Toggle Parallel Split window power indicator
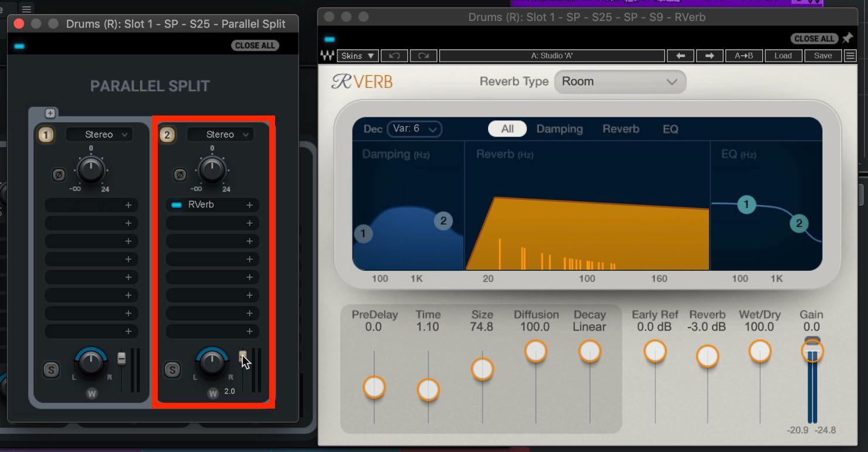The image size is (868, 452). pyautogui.click(x=20, y=46)
